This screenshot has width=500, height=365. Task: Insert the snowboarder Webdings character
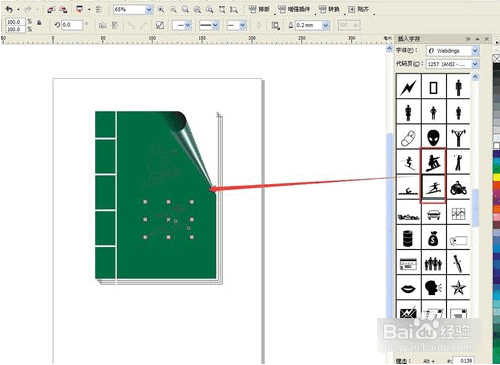433,162
